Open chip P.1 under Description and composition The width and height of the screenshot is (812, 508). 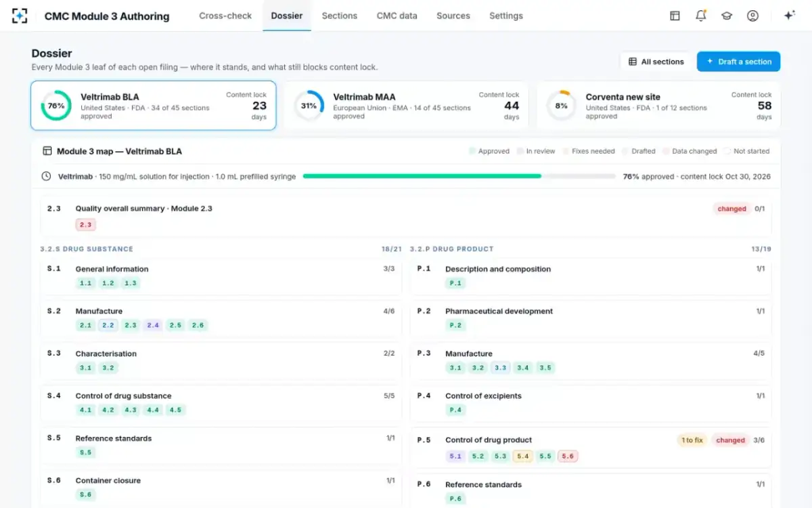[455, 283]
